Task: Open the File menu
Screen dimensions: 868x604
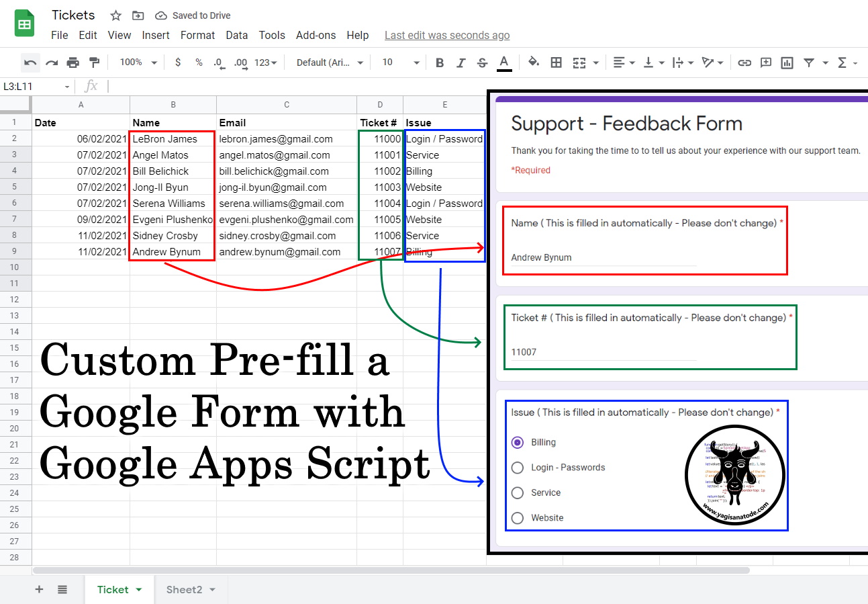Action: pyautogui.click(x=60, y=35)
